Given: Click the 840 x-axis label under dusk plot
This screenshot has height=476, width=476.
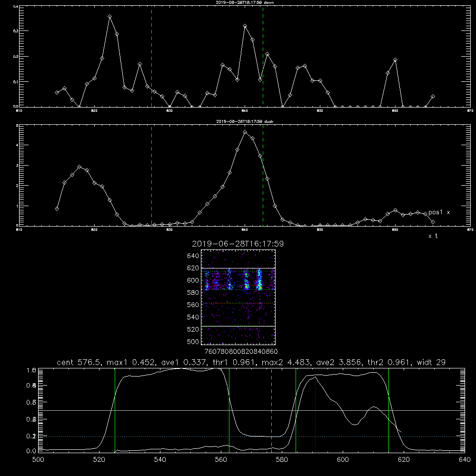Looking at the screenshot, I should (245, 230).
